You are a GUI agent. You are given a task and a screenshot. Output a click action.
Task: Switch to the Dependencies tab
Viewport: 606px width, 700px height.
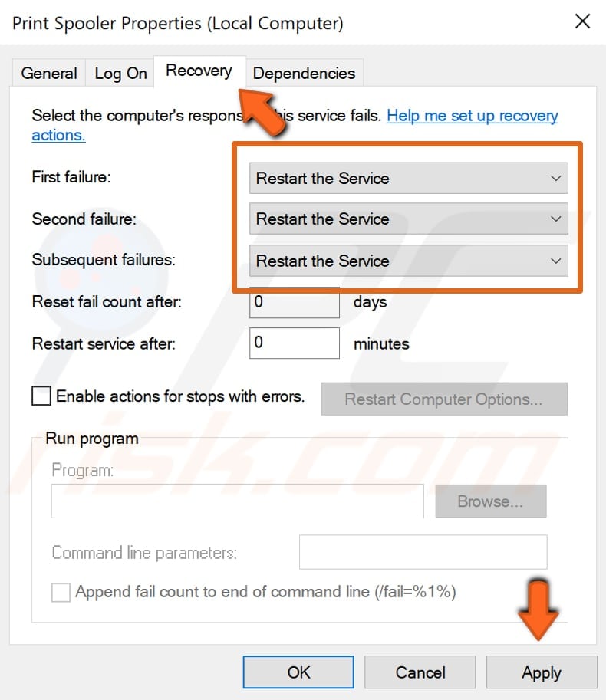(305, 73)
